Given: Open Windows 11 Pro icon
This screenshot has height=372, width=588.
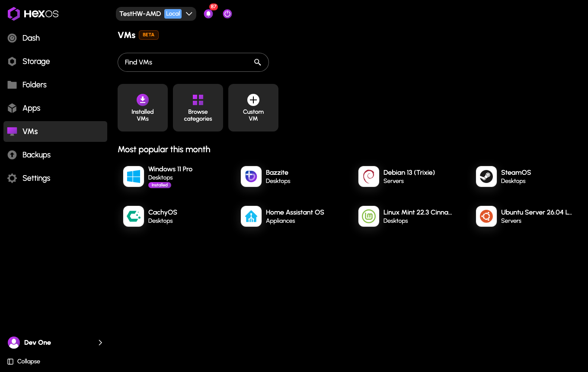Looking at the screenshot, I should tap(134, 176).
